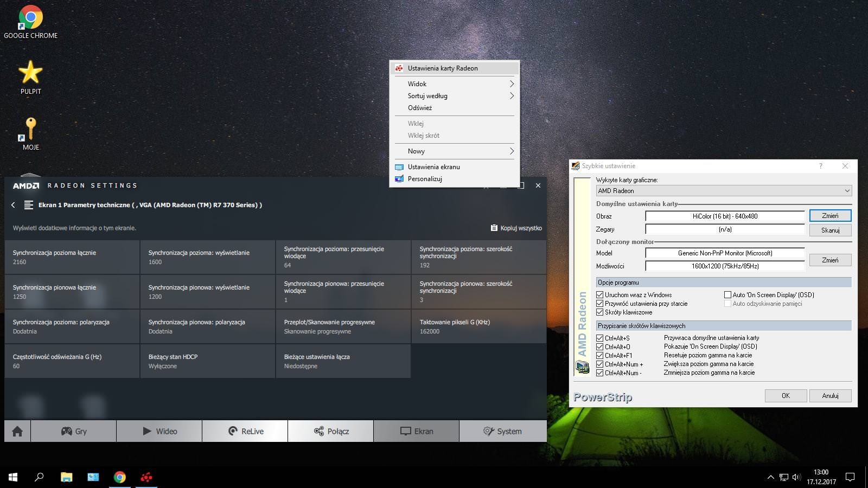Select Odśwież in context menu
Image resolution: width=868 pixels, height=488 pixels.
tap(454, 108)
